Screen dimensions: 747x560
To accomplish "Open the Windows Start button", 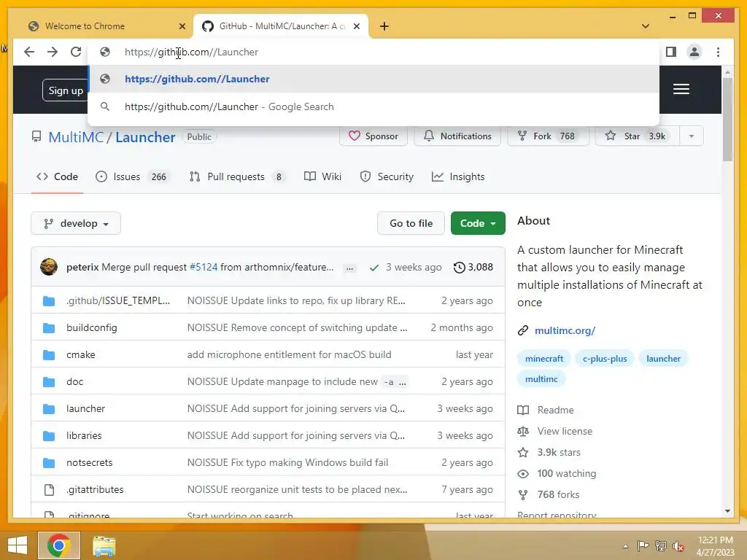I will [18, 545].
